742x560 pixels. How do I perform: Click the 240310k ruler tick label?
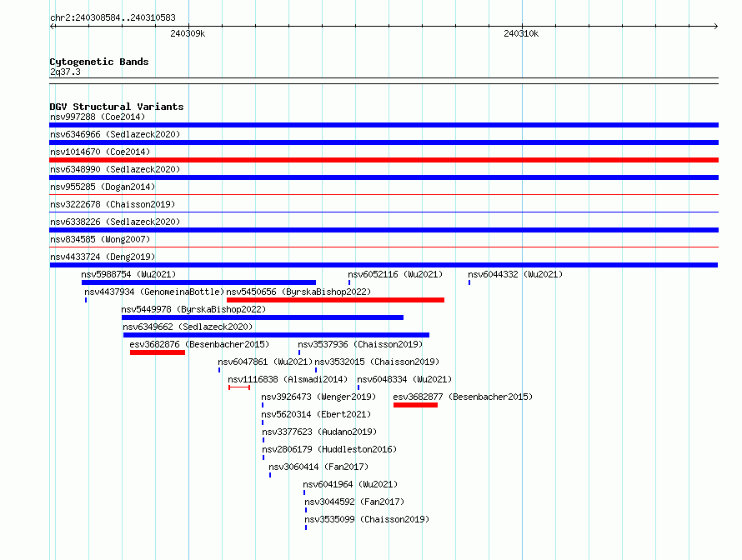pyautogui.click(x=521, y=33)
